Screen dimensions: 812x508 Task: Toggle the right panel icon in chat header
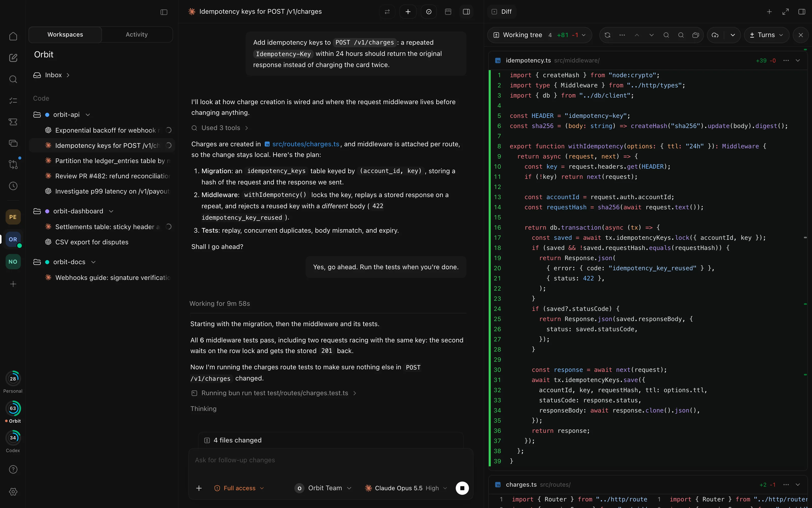[466, 12]
